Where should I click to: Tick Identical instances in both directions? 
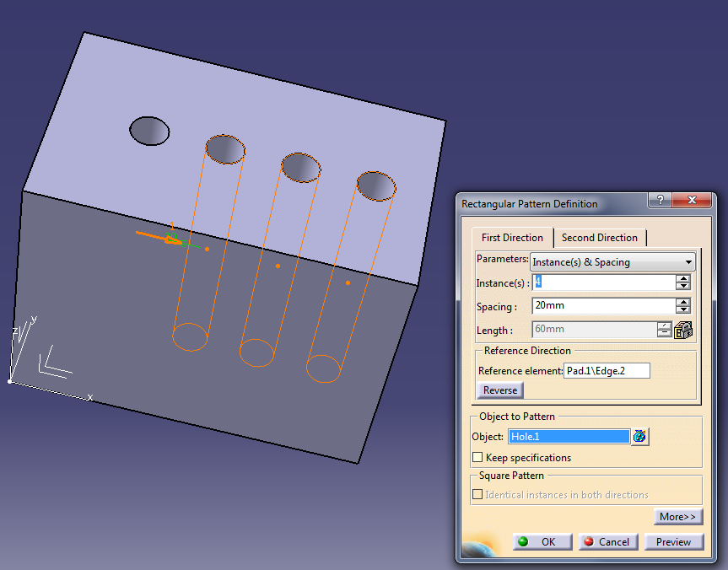point(478,495)
